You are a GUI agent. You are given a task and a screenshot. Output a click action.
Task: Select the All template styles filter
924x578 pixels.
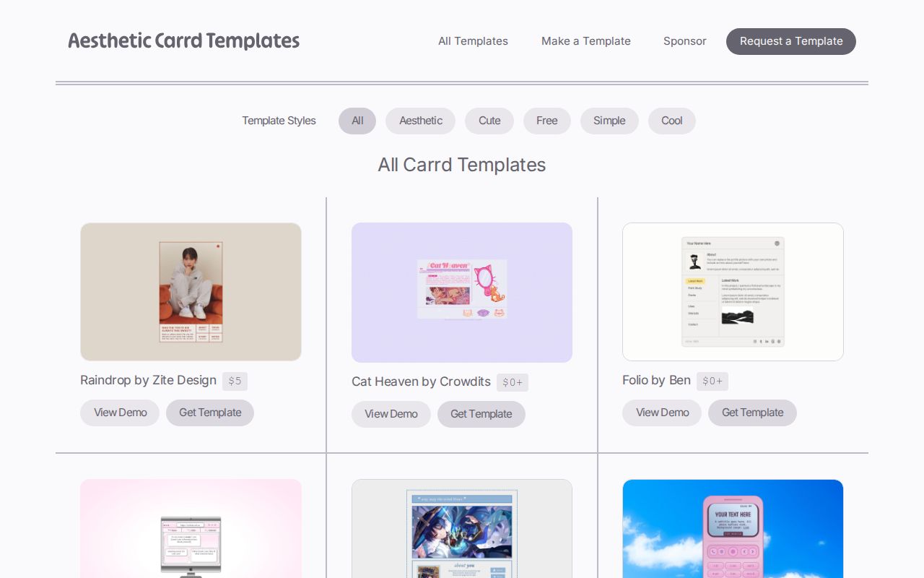[x=357, y=121]
